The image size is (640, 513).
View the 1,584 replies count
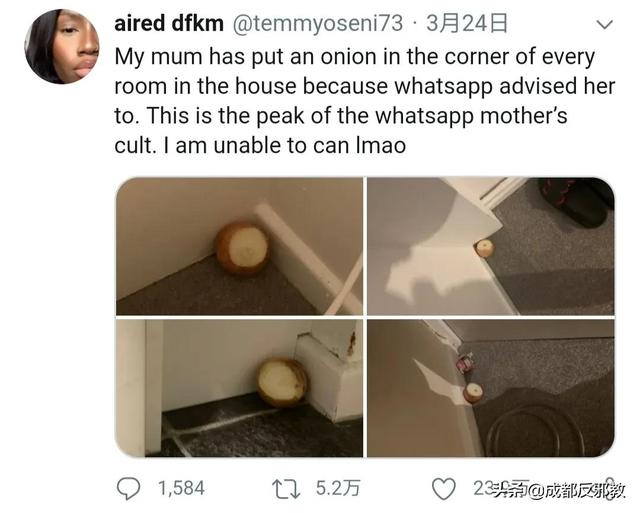click(x=181, y=489)
